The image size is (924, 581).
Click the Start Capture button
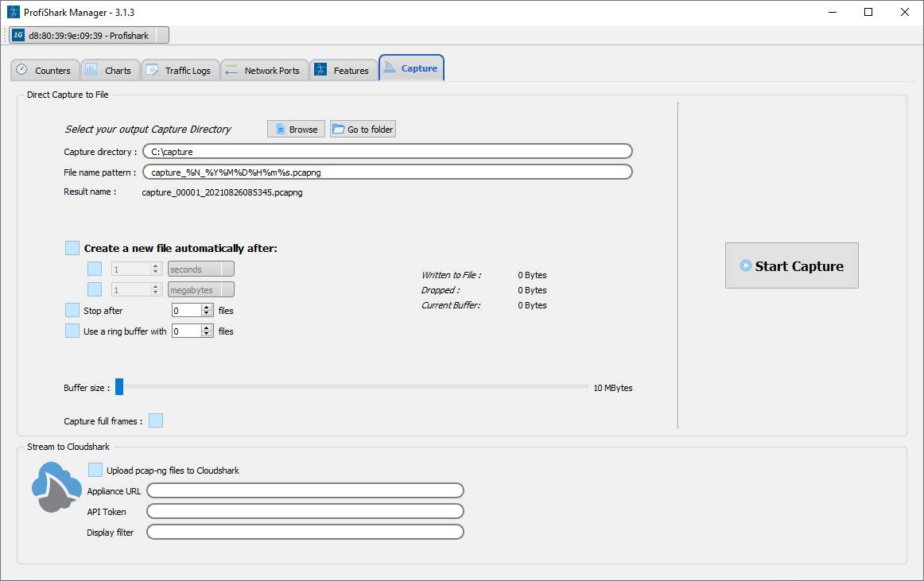pyautogui.click(x=791, y=265)
